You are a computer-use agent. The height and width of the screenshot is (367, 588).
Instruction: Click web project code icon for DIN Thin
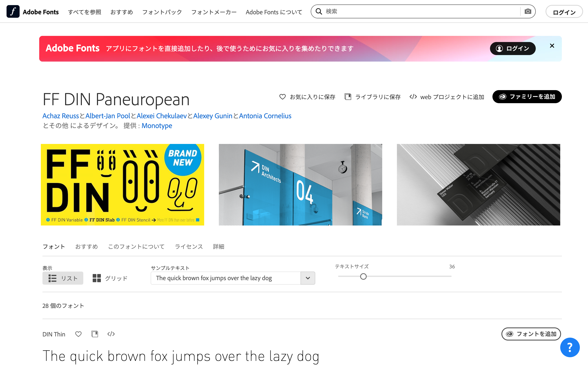111,334
